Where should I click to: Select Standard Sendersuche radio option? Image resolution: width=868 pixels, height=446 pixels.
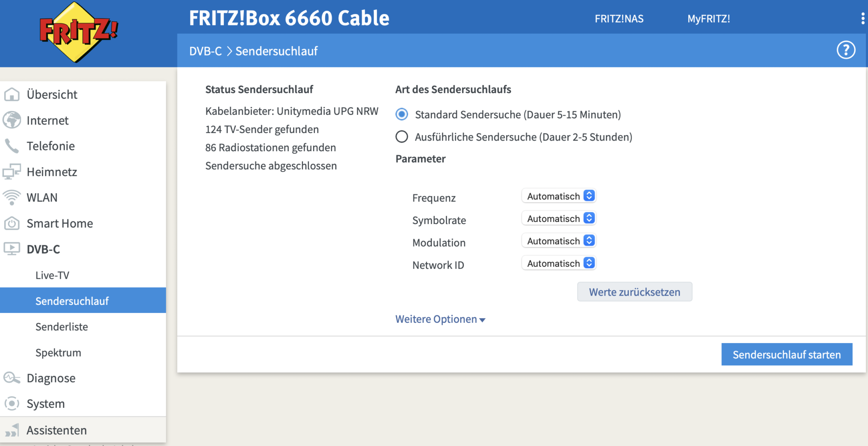point(402,114)
